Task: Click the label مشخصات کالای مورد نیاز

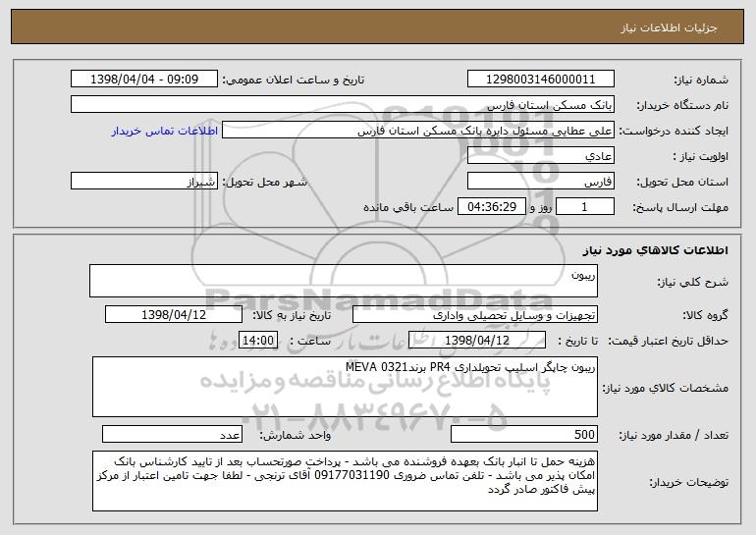Action: pyautogui.click(x=666, y=388)
